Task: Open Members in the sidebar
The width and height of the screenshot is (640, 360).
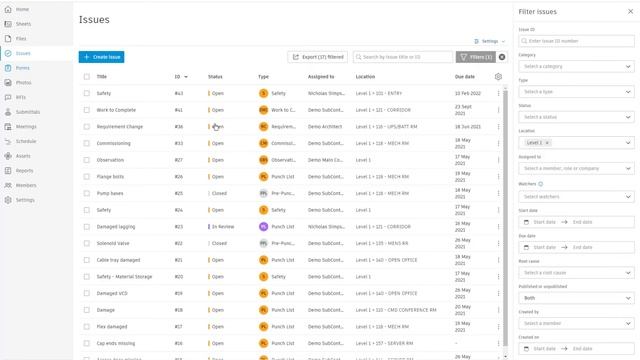Action: [26, 186]
